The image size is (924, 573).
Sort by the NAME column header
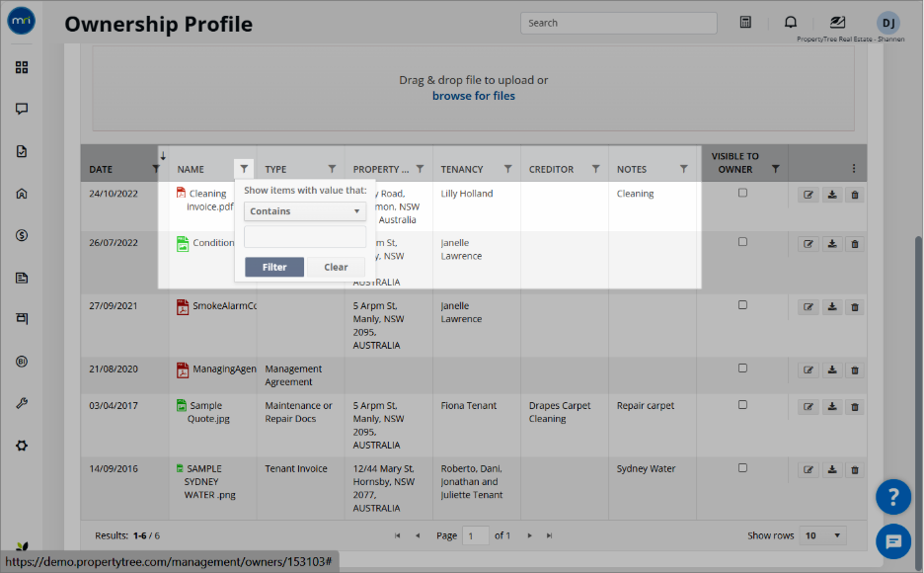point(191,169)
